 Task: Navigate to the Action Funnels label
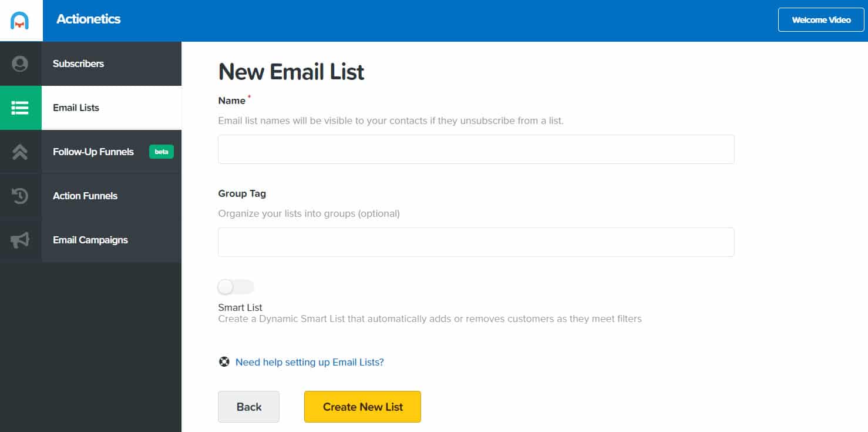point(85,196)
